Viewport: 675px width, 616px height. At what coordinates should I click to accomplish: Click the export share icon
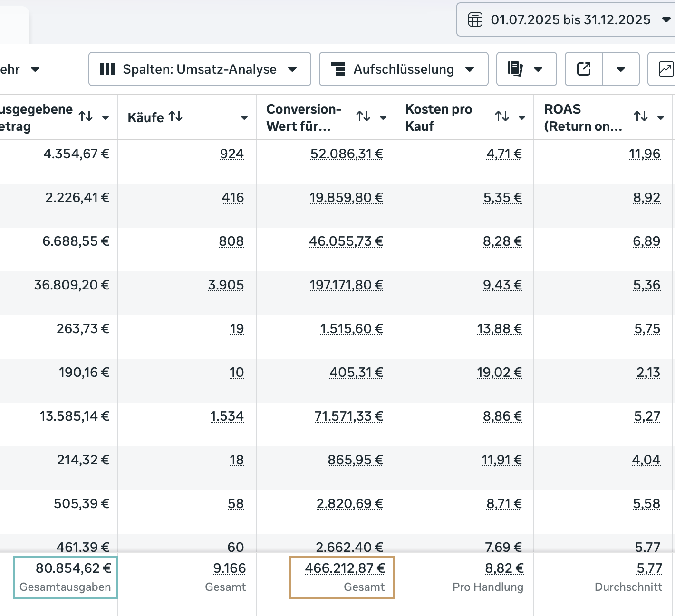[x=584, y=69]
